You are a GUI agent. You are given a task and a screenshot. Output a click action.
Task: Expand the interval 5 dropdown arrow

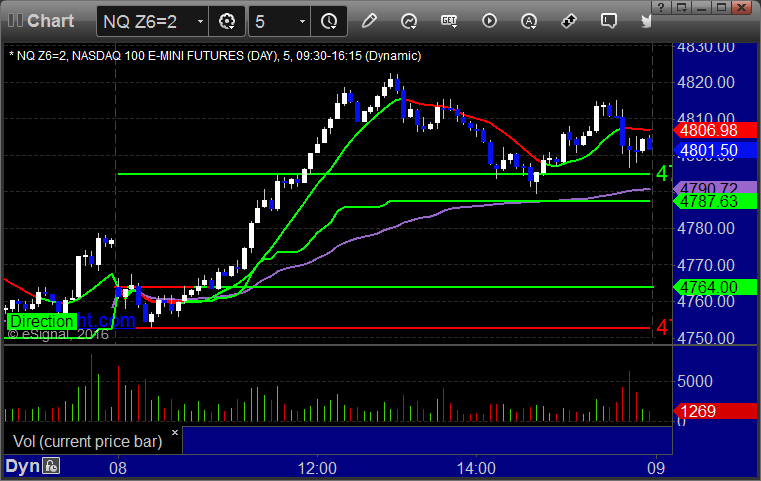pyautogui.click(x=302, y=21)
